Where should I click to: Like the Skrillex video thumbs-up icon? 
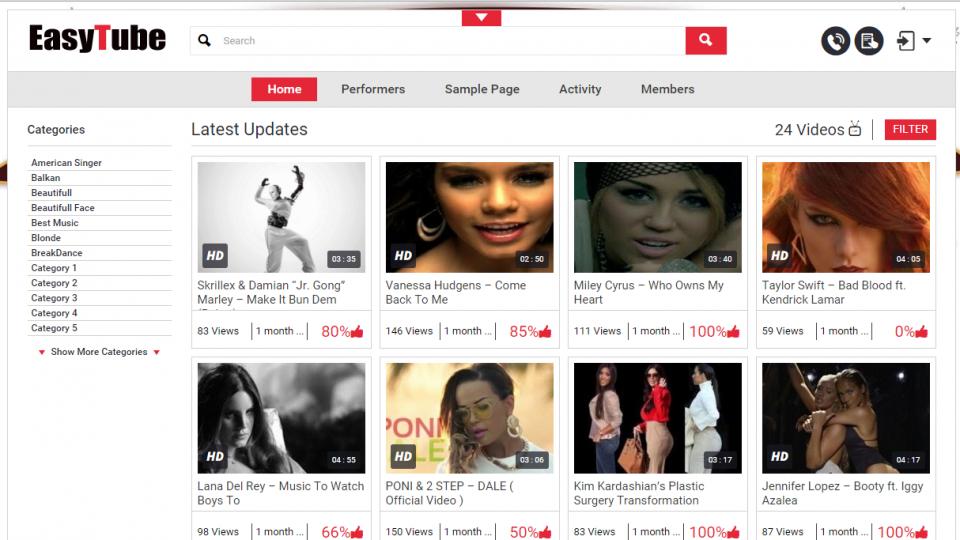357,332
